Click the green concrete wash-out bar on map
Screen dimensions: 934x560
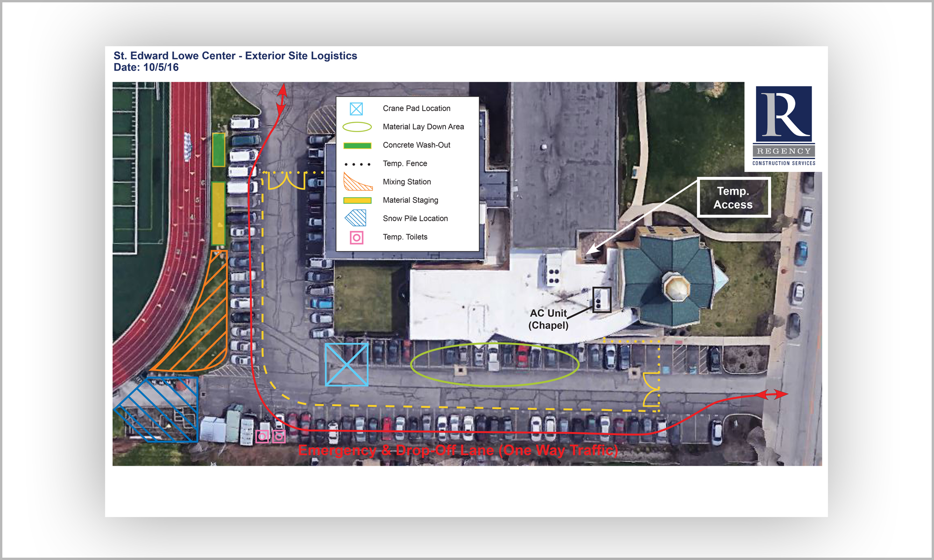coord(219,150)
